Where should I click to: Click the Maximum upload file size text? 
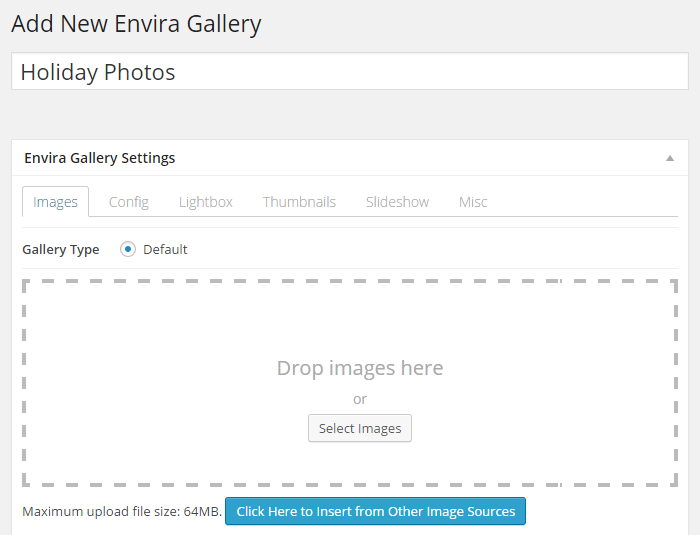point(122,511)
